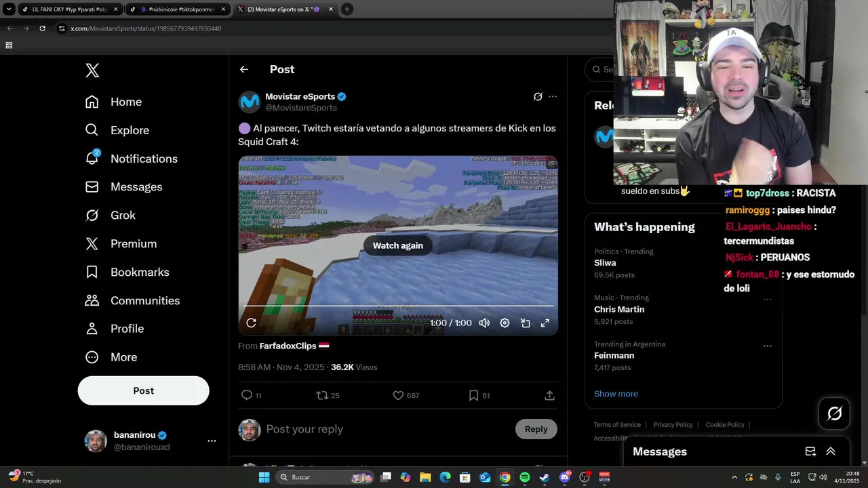The width and height of the screenshot is (868, 488).
Task: Click the gray Reply button
Action: click(x=536, y=429)
